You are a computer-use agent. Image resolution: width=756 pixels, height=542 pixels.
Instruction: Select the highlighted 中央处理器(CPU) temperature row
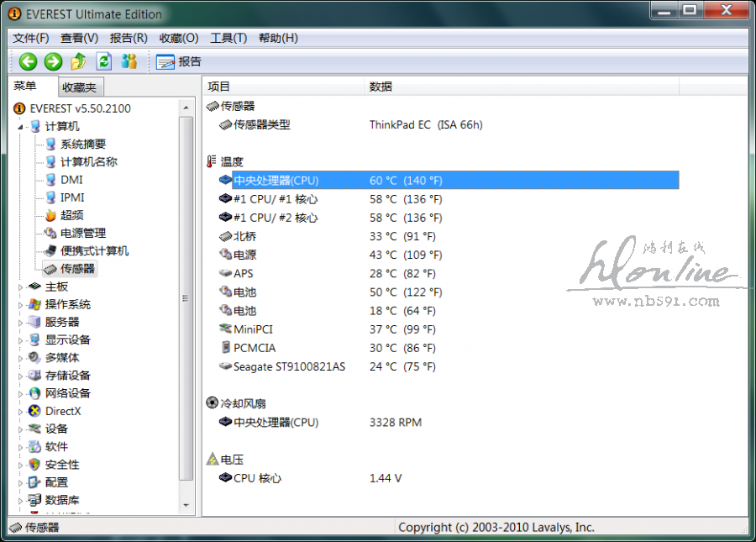click(449, 181)
